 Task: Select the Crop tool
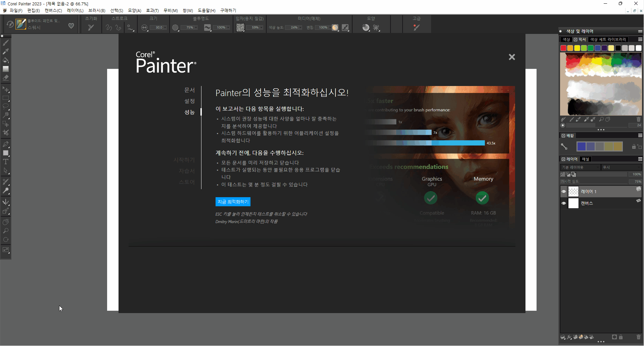click(x=6, y=133)
